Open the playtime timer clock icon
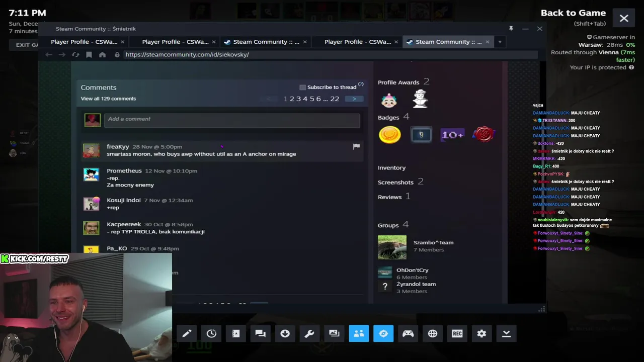Image resolution: width=644 pixels, height=362 pixels. (x=211, y=333)
